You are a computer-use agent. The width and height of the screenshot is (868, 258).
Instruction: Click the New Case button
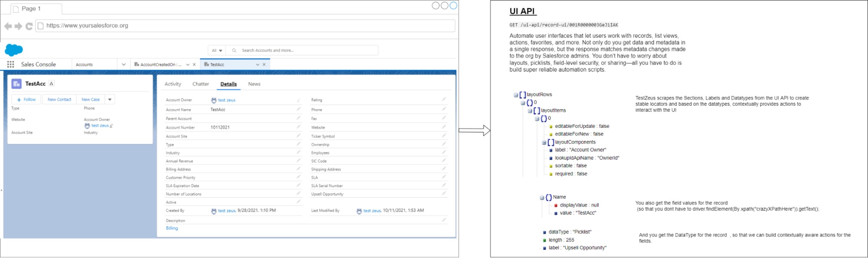(91, 99)
